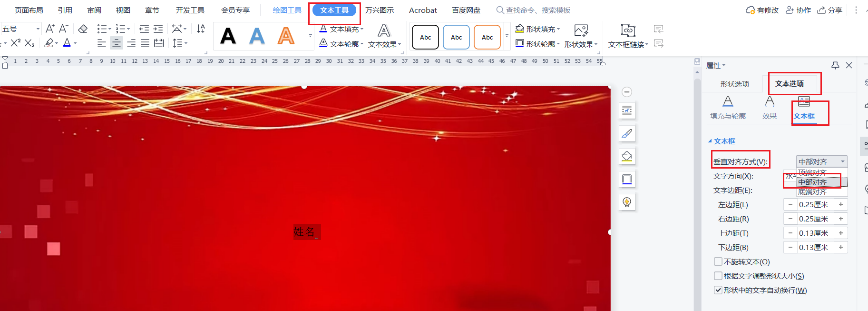
Task: Click the clear formatting eraser icon
Action: coord(83,29)
